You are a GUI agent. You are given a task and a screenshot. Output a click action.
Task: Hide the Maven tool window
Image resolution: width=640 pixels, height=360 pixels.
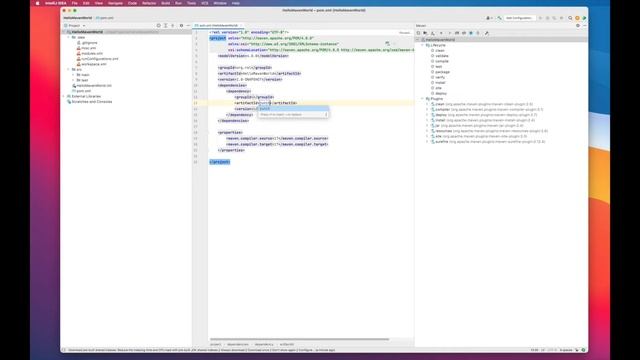point(584,26)
